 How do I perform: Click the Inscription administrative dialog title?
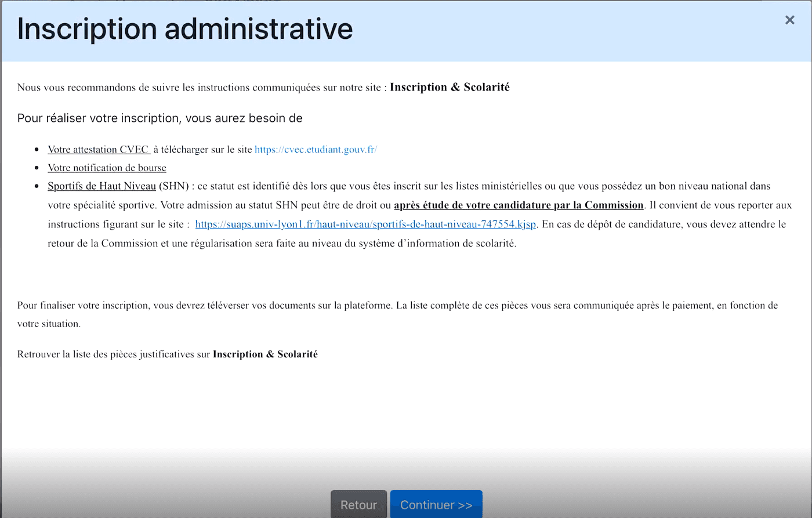[x=184, y=28]
